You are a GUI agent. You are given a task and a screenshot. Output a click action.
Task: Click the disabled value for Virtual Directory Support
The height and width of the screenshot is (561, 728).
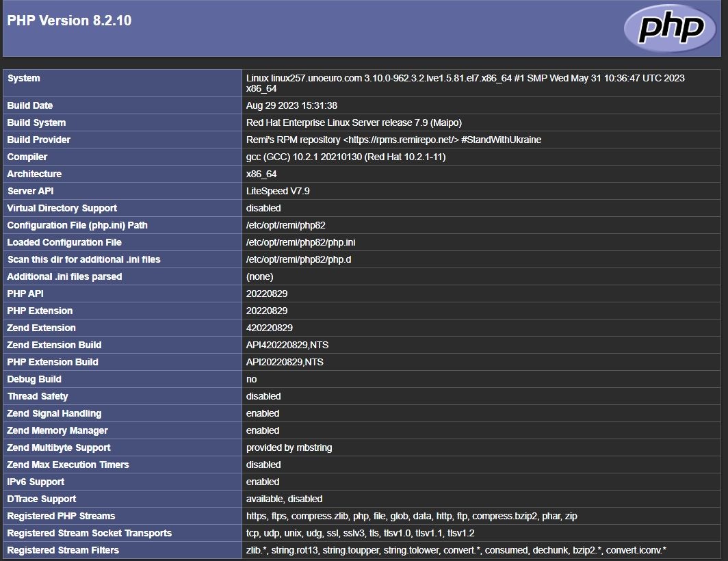click(263, 208)
